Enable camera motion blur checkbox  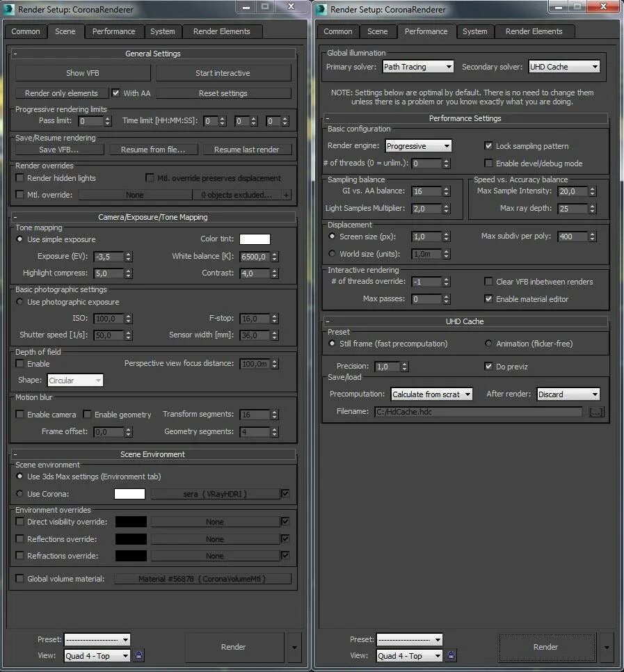(19, 415)
